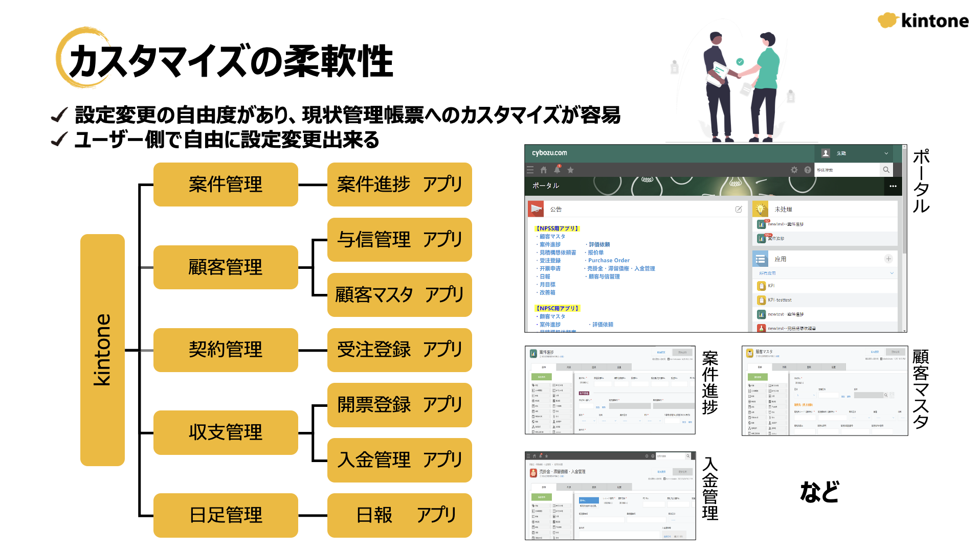Click the home icon in the portal toolbar
Image resolution: width=980 pixels, height=551 pixels.
[x=544, y=170]
